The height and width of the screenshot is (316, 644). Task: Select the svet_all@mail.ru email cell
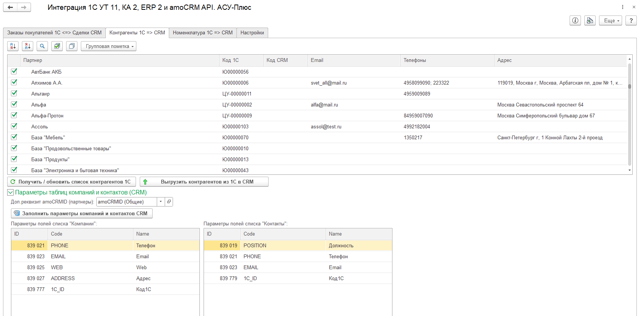pos(354,83)
